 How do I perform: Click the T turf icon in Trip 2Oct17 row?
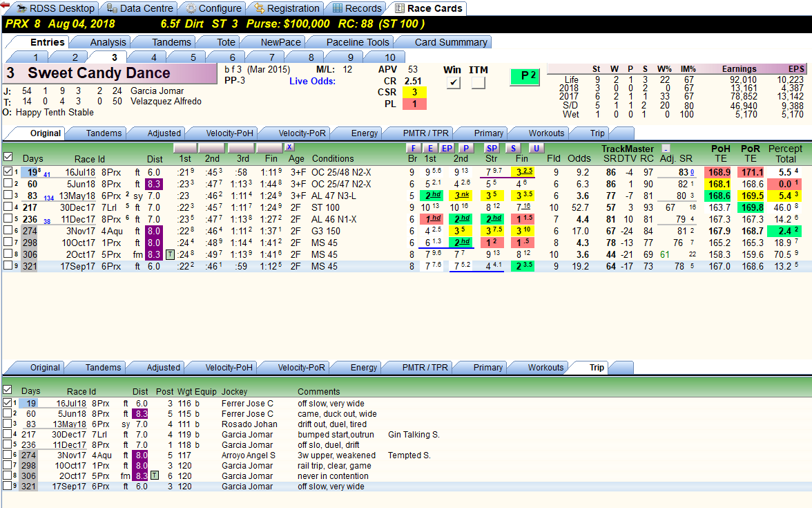pos(155,476)
